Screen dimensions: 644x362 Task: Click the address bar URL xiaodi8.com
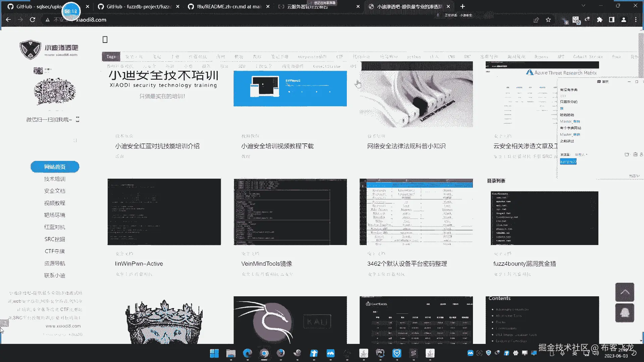[x=91, y=20]
